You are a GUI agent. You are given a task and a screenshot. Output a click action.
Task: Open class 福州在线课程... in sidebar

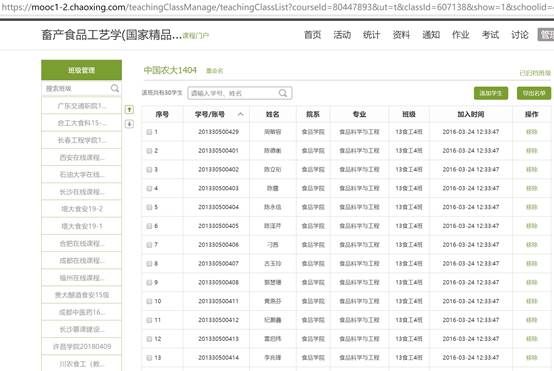click(82, 278)
